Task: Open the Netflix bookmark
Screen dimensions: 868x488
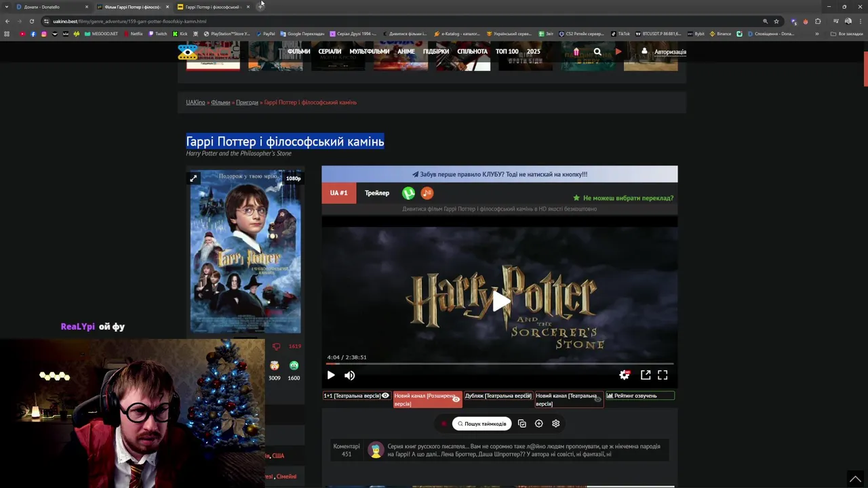Action: click(x=133, y=34)
